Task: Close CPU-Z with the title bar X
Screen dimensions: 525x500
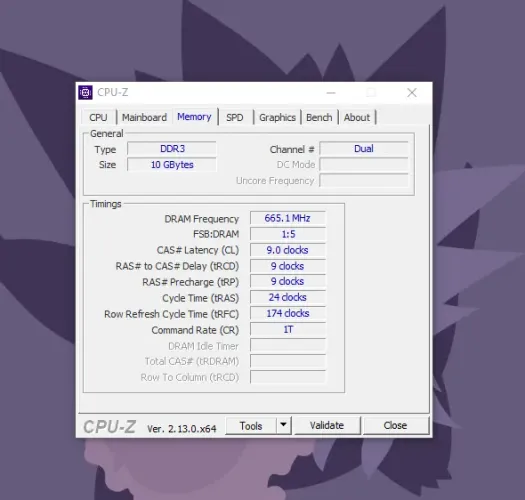Action: (412, 93)
